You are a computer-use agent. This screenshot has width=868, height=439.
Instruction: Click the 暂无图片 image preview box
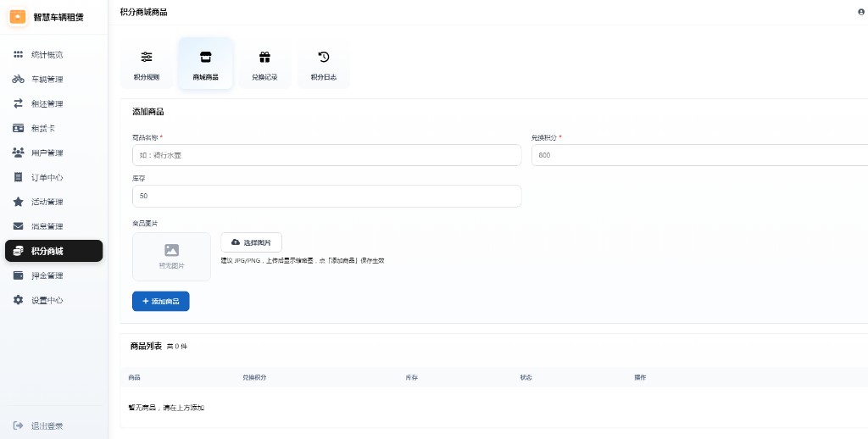coord(171,257)
